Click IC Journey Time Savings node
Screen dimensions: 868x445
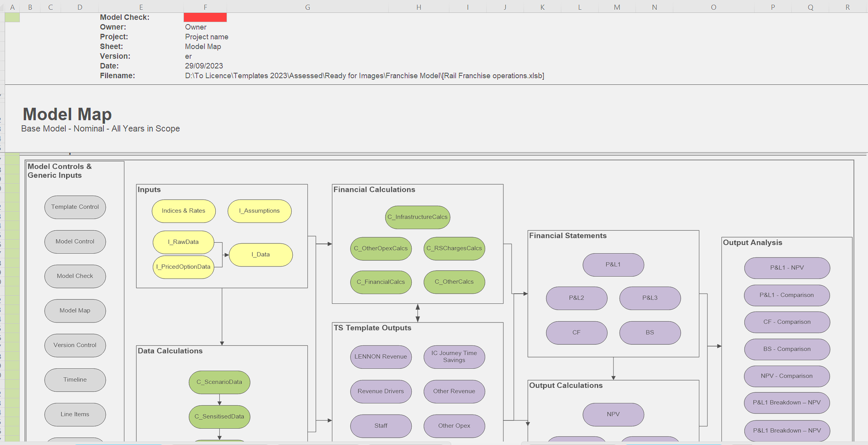(x=454, y=357)
